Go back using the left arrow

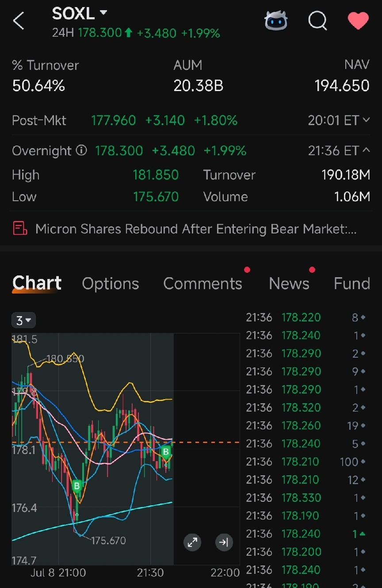click(19, 21)
